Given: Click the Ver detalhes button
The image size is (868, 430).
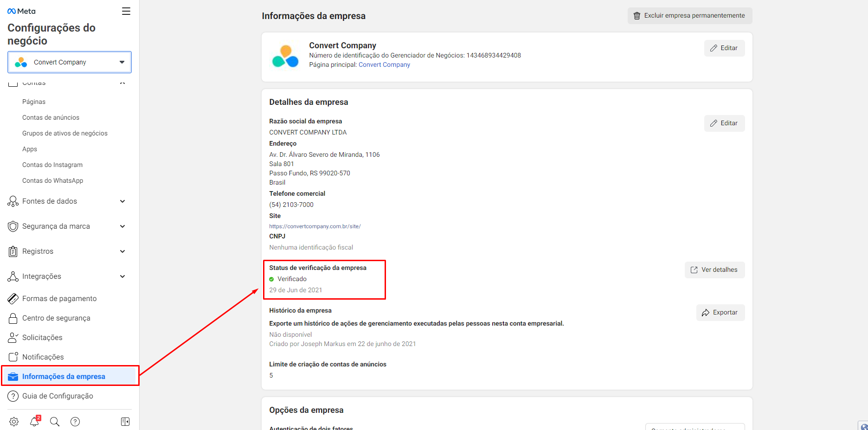Looking at the screenshot, I should (x=714, y=270).
